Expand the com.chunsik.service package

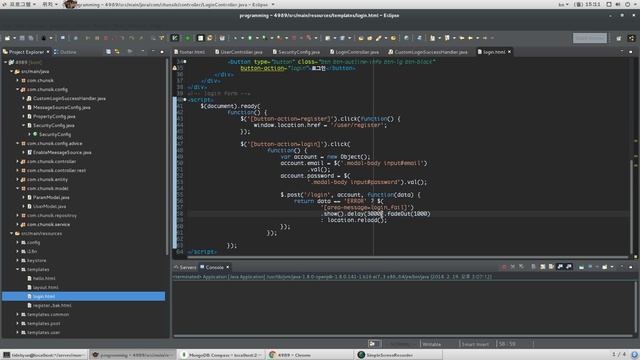[x=18, y=224]
